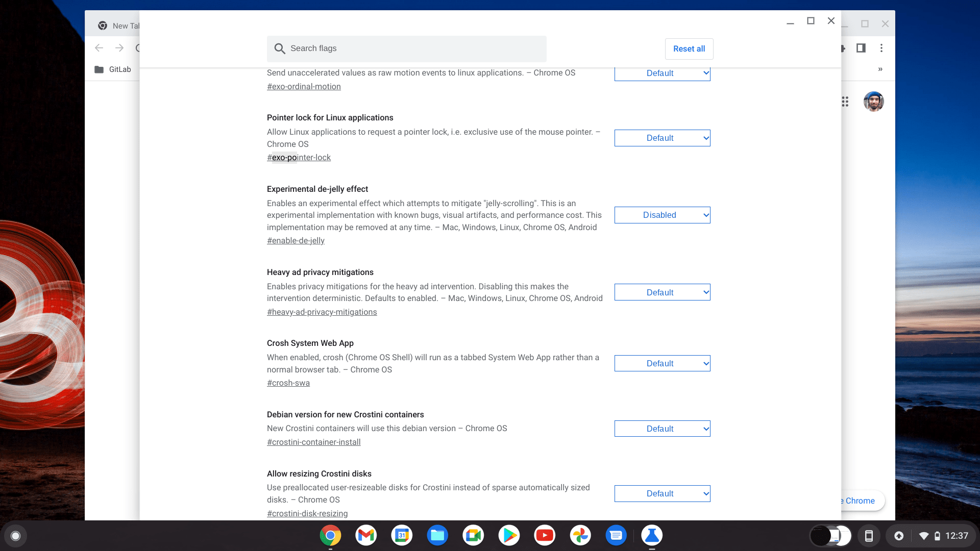
Task: Open the Phone Hub icon
Action: [869, 536]
